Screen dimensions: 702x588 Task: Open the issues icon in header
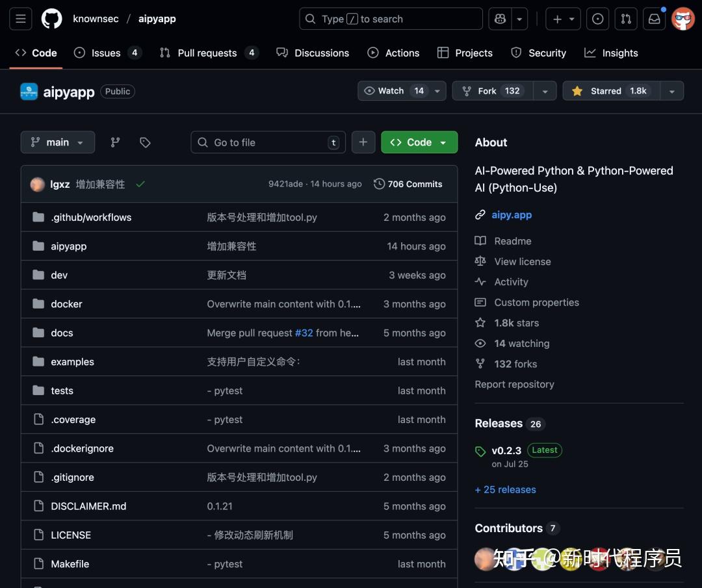point(598,19)
